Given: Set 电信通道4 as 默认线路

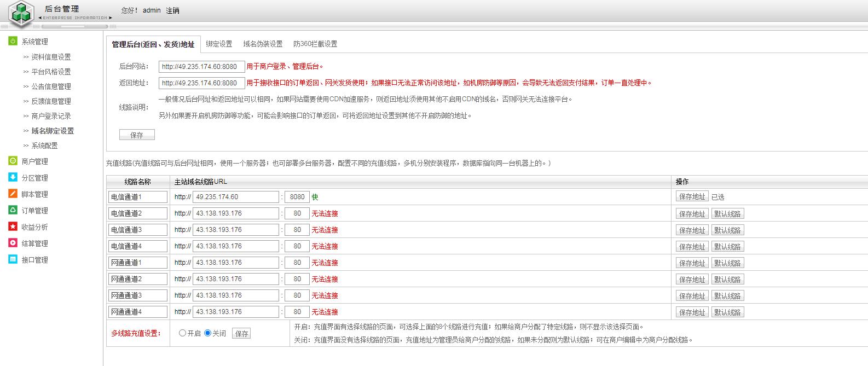Looking at the screenshot, I should click(727, 247).
